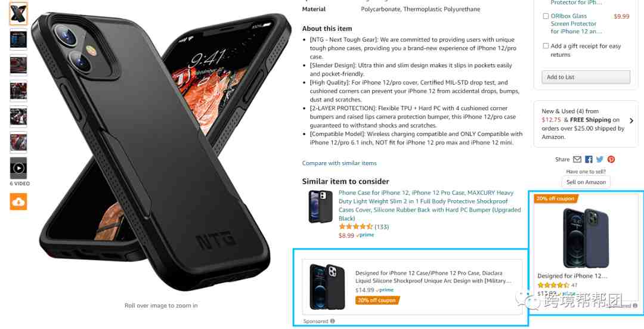Click the main NTG case product image
The image size is (644, 329).
161,152
